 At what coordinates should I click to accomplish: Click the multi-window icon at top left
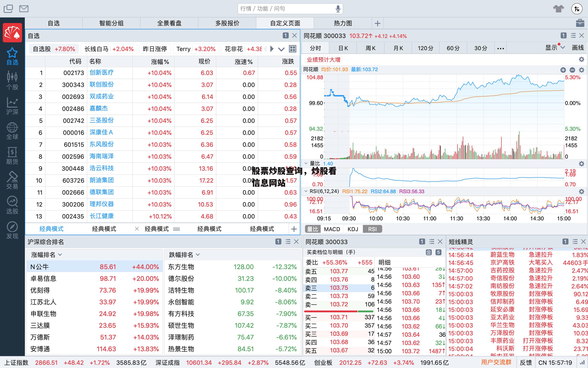coord(8,9)
